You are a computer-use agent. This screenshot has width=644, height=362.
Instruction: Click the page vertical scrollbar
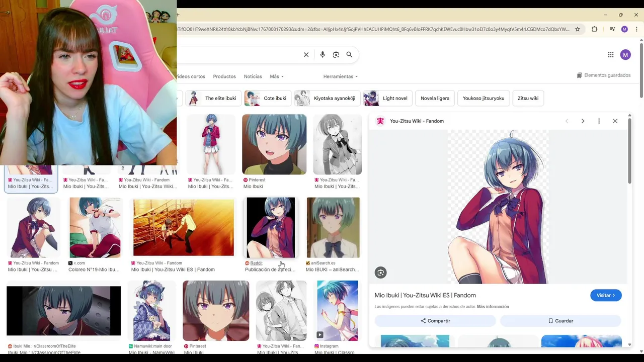pyautogui.click(x=641, y=70)
